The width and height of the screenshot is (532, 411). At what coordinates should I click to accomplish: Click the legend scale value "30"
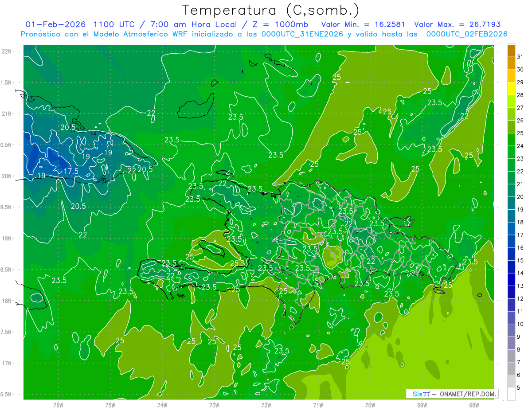click(x=520, y=70)
